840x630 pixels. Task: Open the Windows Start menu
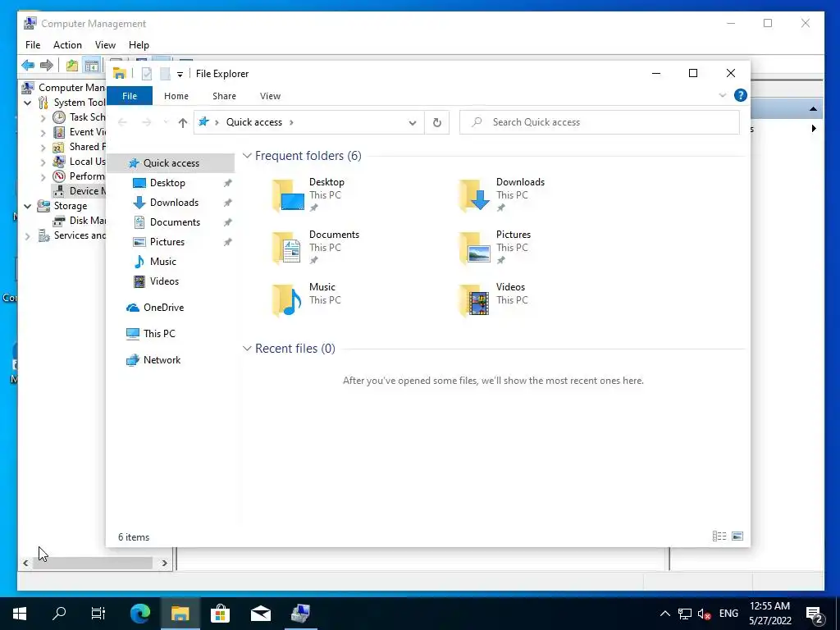tap(20, 614)
